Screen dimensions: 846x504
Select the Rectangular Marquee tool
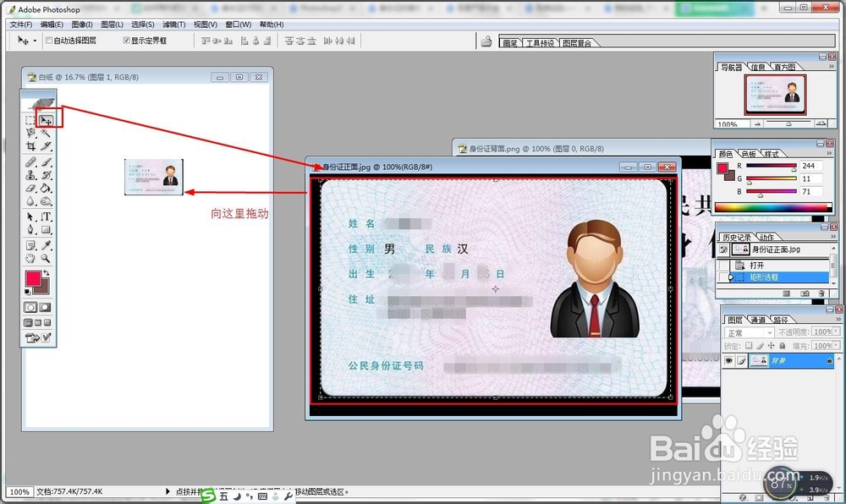(30, 121)
